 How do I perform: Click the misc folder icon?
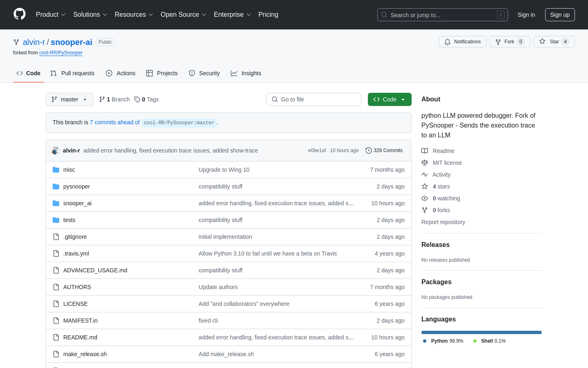click(x=56, y=170)
